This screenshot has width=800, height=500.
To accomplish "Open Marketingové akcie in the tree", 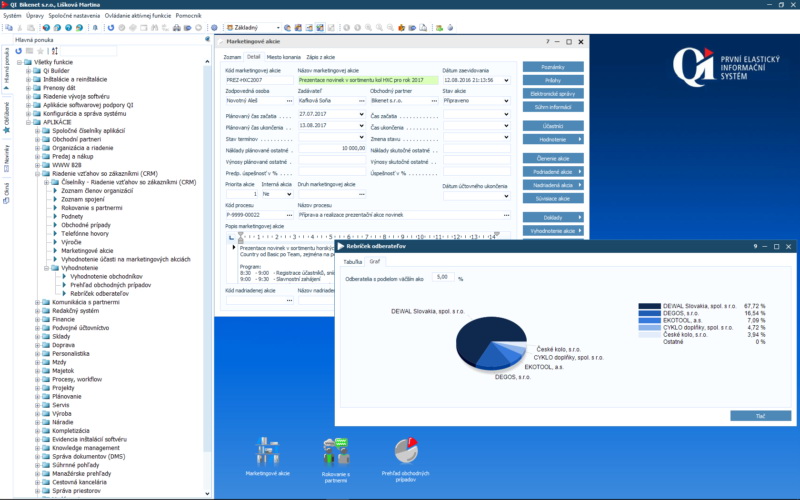I will pyautogui.click(x=87, y=251).
